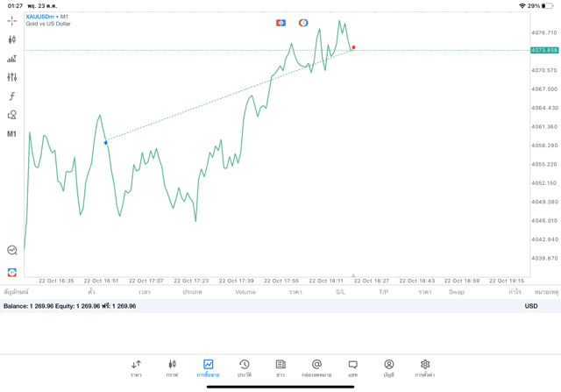The height and width of the screenshot is (392, 561).
Task: Tap the red-blue icon at bottom left
Action: coord(12,272)
